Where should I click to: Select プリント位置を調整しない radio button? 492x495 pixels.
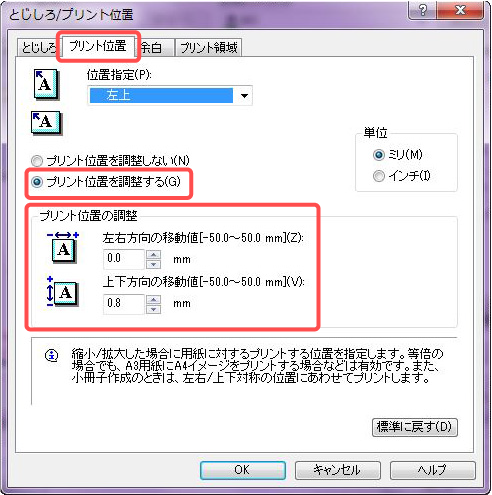37,161
